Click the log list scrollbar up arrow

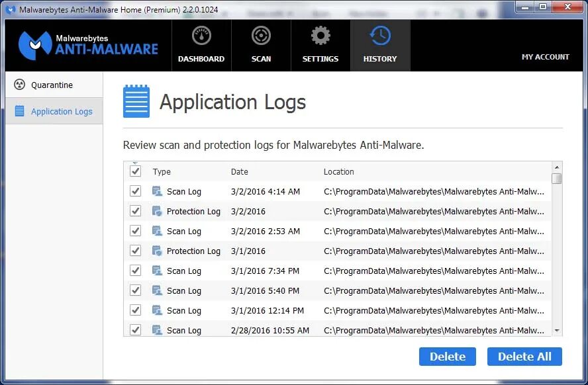point(557,167)
